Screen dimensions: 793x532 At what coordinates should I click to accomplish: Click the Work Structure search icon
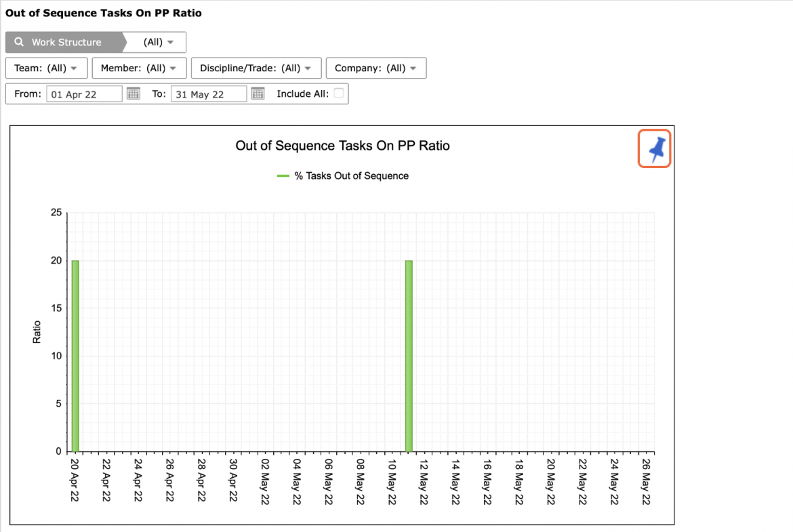coord(19,42)
